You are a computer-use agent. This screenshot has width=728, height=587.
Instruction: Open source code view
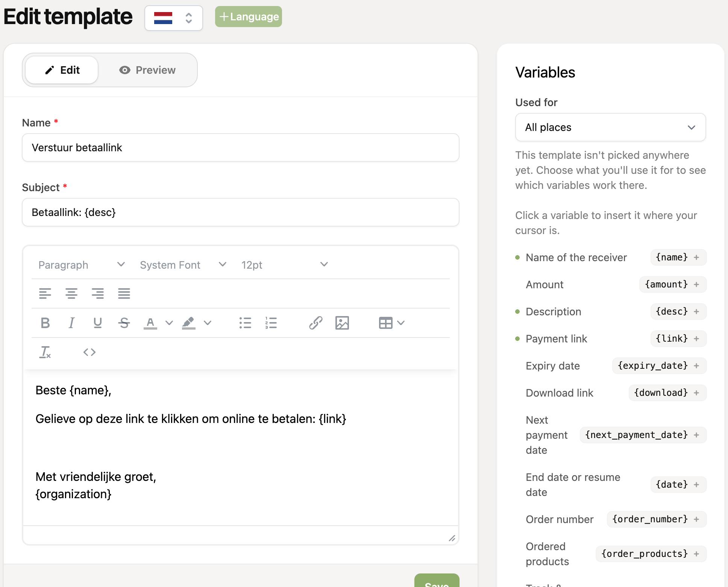[89, 352]
